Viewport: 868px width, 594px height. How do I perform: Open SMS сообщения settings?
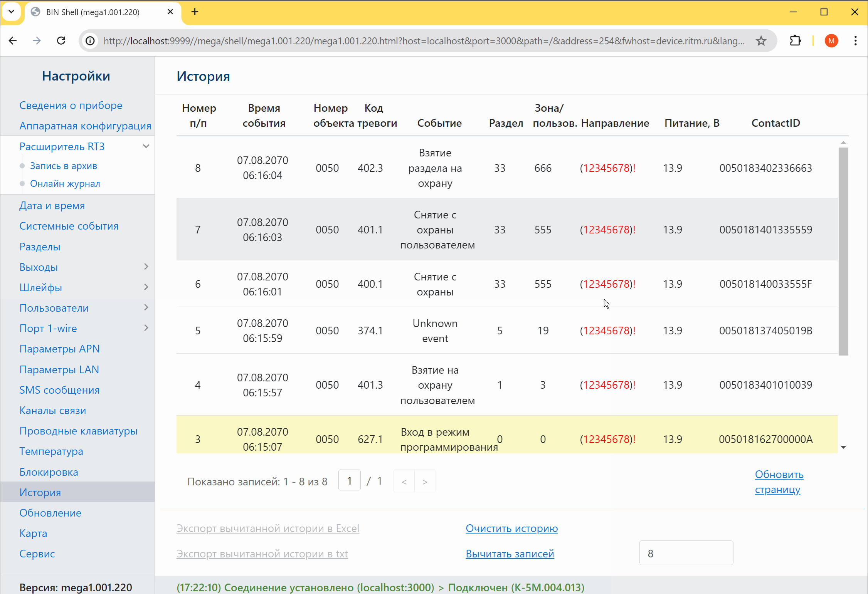(60, 390)
